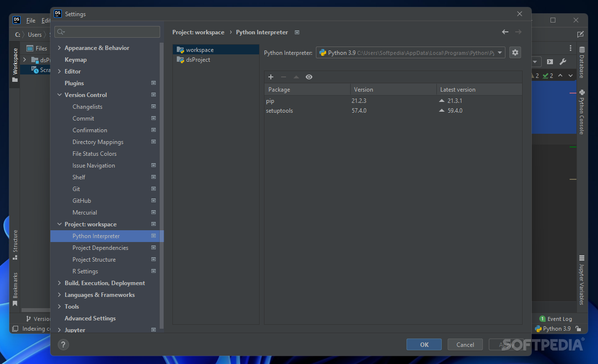Expand Build, Execution, Deployment section
This screenshot has height=364, width=598.
point(59,283)
